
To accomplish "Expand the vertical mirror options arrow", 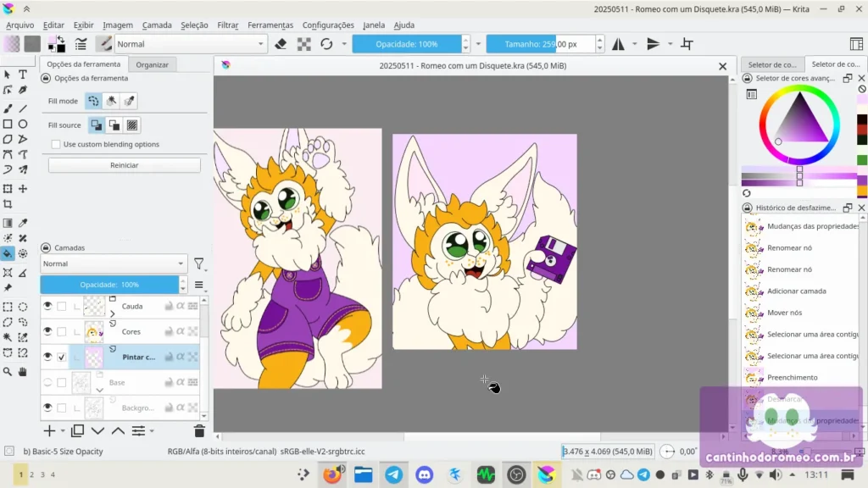I will click(670, 44).
